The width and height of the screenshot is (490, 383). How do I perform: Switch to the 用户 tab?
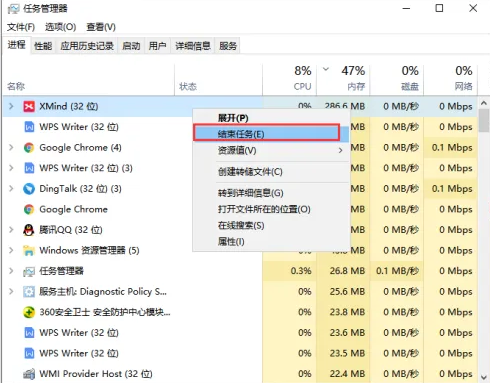click(x=157, y=46)
